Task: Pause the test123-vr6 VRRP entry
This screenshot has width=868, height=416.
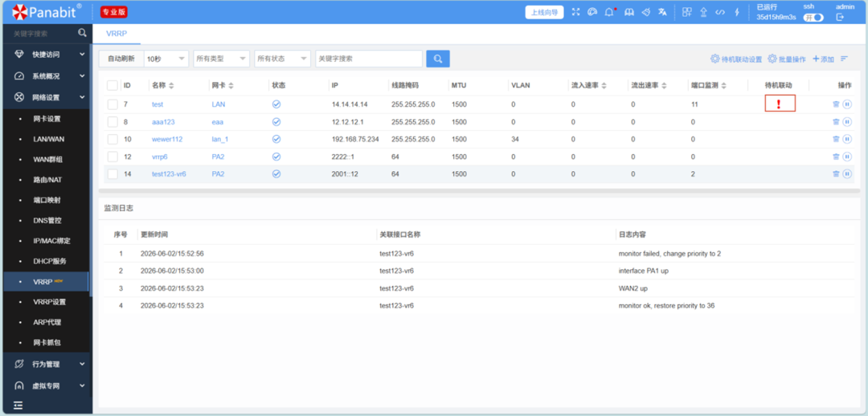Action: pos(847,173)
